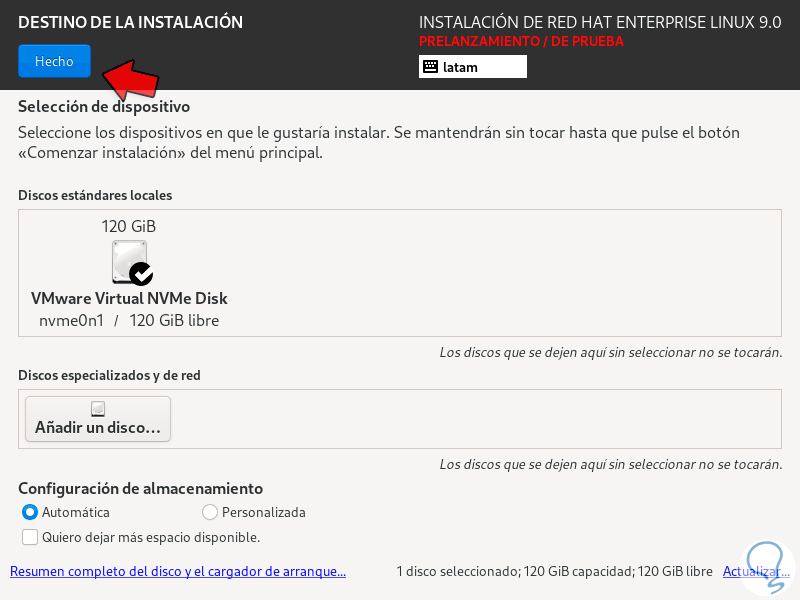Click the checkmark badge on the NVMe disk

tap(141, 273)
